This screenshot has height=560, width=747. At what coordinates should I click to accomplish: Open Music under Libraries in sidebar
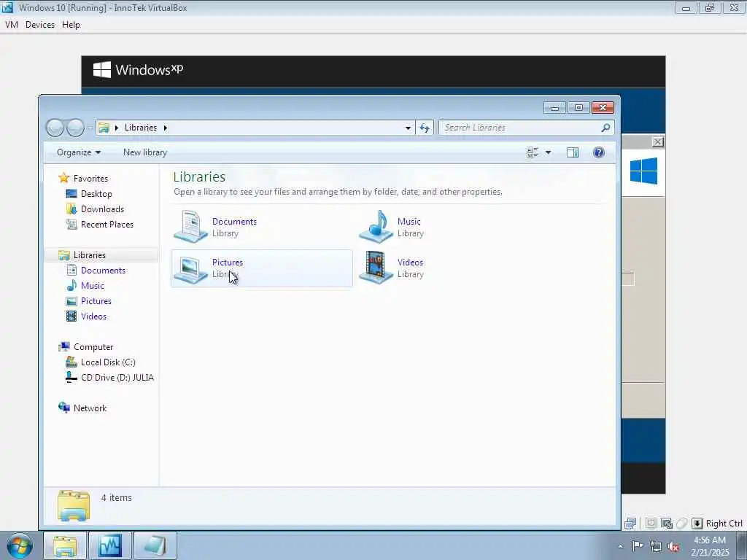coord(92,286)
